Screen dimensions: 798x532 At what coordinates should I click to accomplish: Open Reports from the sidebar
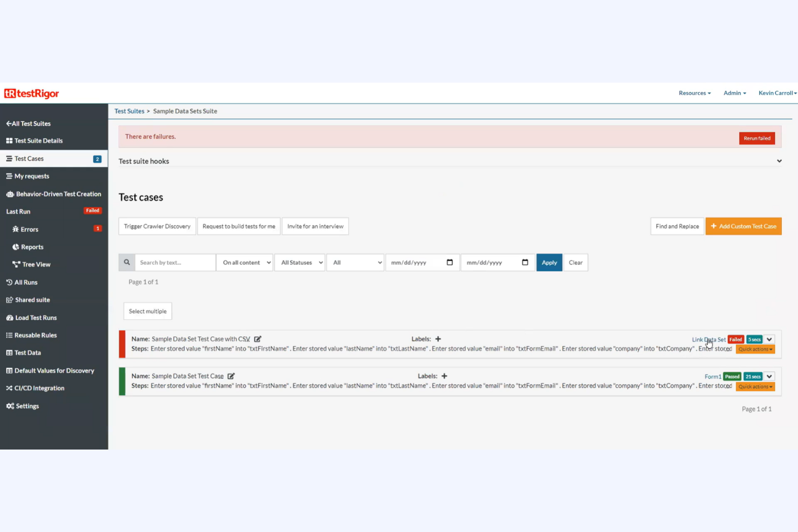(x=32, y=247)
